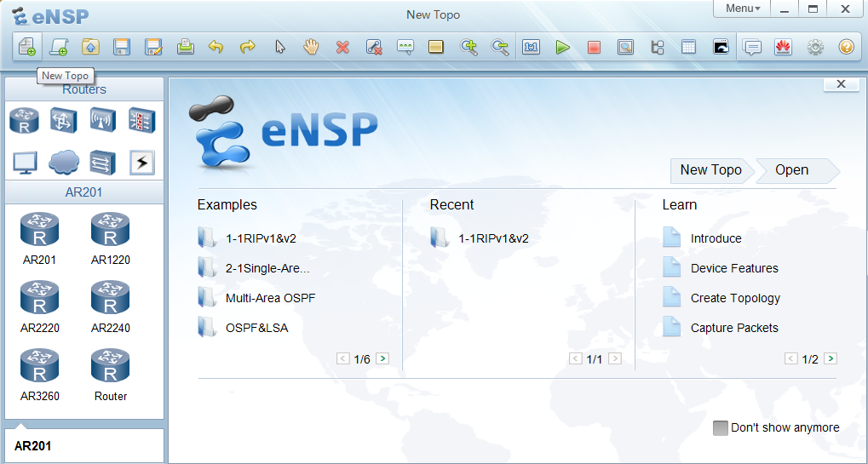
Task: Click the New Topo toolbar icon
Action: point(27,47)
